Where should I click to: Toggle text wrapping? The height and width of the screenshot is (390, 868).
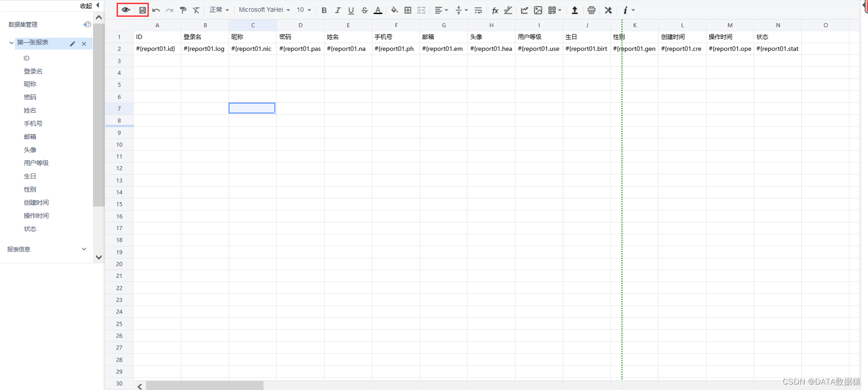(x=478, y=10)
